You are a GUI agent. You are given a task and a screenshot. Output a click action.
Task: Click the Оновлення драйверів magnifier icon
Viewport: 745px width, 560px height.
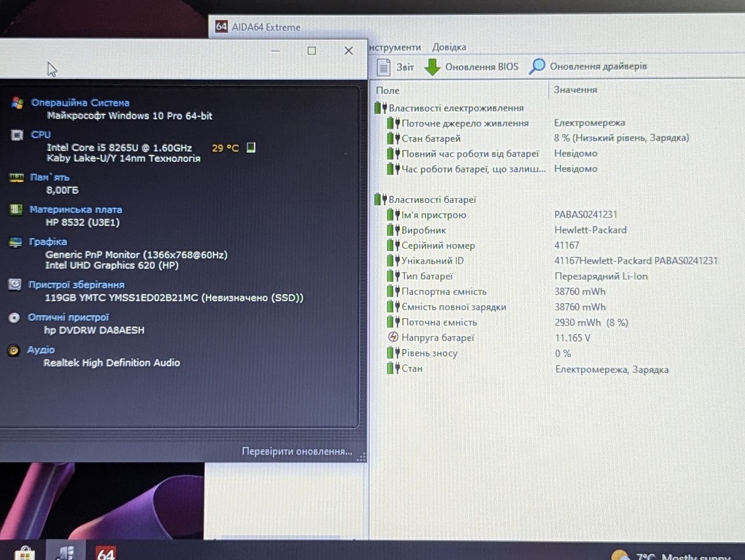(x=537, y=66)
